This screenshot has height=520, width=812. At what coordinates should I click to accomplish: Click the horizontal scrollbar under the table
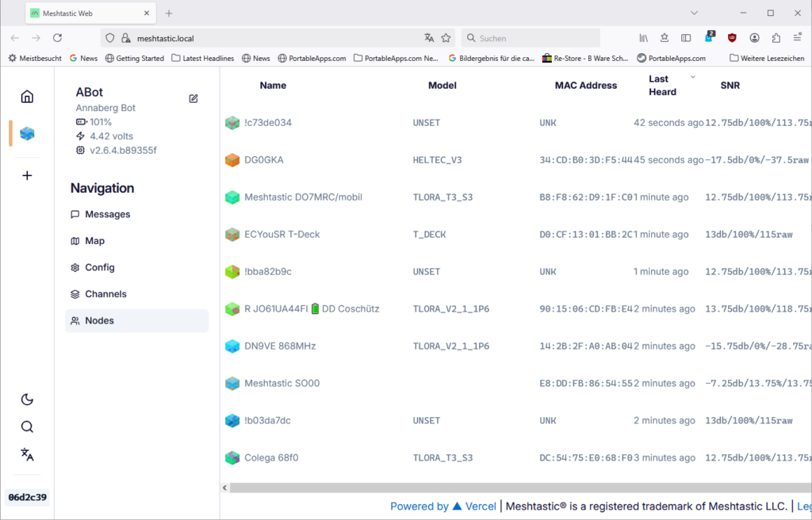[x=507, y=488]
